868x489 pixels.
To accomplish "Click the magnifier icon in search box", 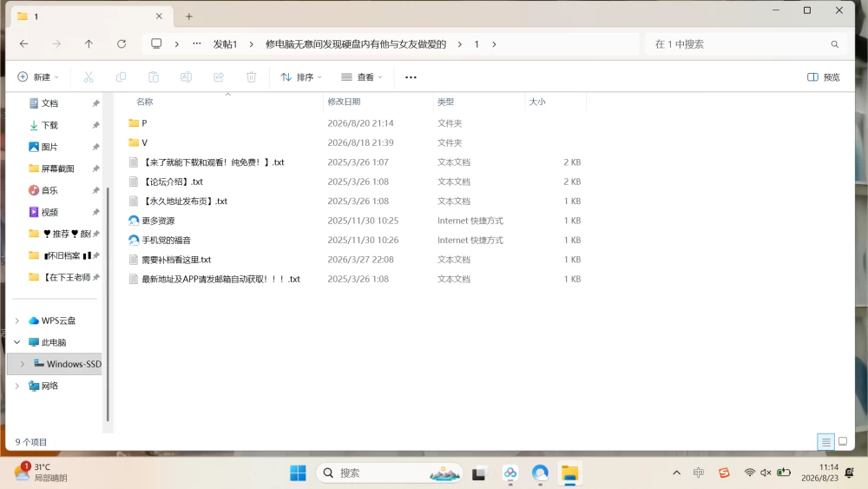I will [x=835, y=44].
